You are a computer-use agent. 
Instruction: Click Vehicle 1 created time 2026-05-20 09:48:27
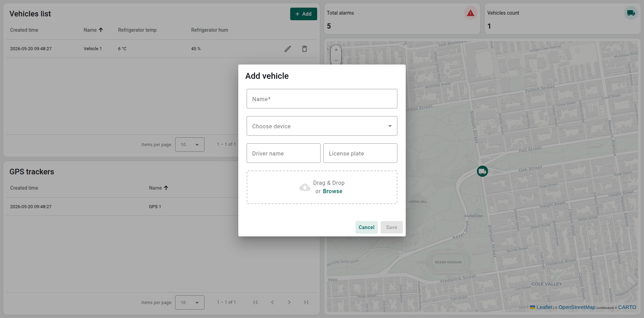(x=31, y=49)
